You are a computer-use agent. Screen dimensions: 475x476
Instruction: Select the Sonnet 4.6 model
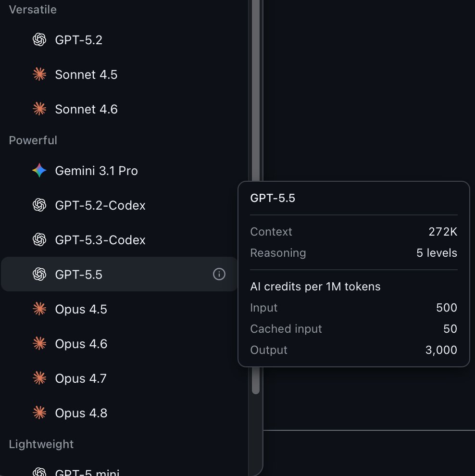(x=119, y=109)
